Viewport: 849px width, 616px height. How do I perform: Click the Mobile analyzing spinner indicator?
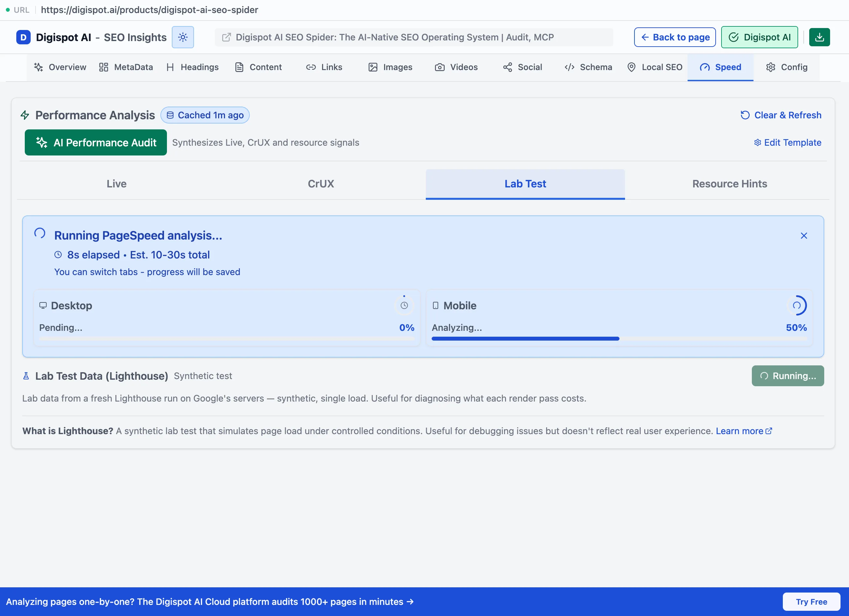click(x=797, y=305)
